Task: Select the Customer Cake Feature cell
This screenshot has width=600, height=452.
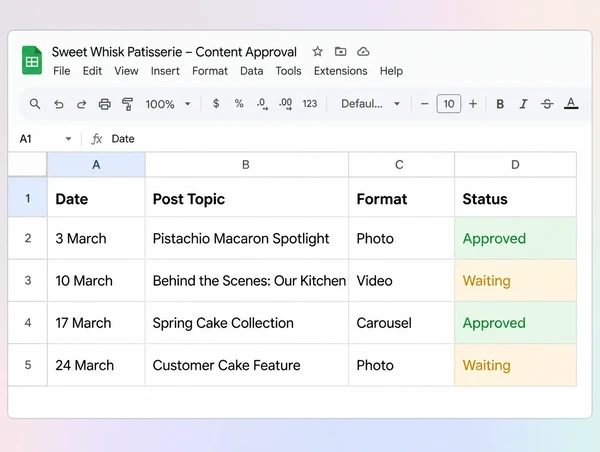Action: pyautogui.click(x=246, y=365)
